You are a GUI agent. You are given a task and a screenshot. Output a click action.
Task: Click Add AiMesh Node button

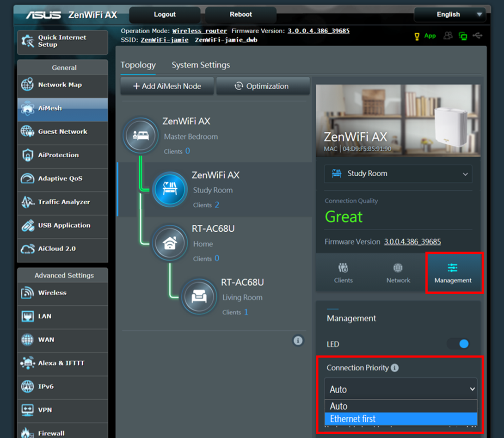coord(167,86)
